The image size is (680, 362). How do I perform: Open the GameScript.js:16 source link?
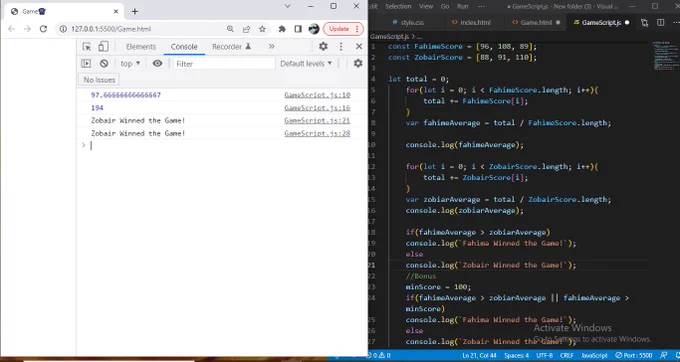click(x=317, y=108)
